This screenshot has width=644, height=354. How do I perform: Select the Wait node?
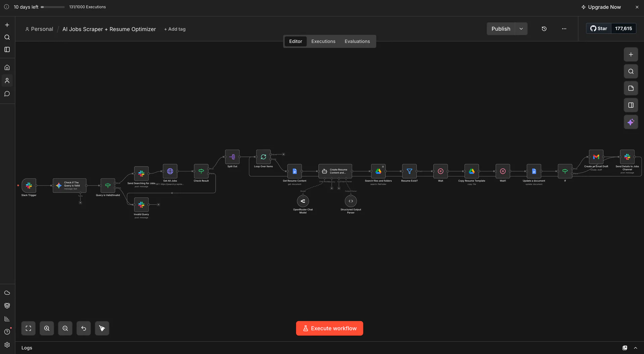440,171
